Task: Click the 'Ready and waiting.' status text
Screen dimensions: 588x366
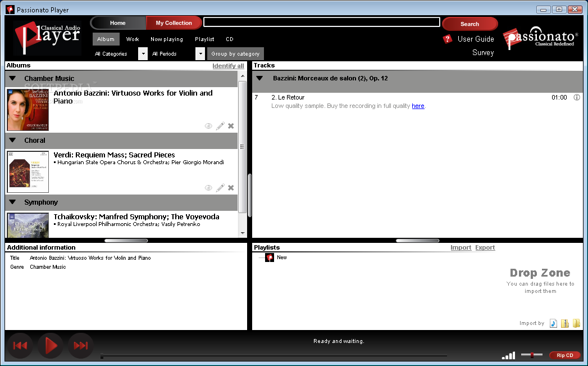Action: coord(339,341)
